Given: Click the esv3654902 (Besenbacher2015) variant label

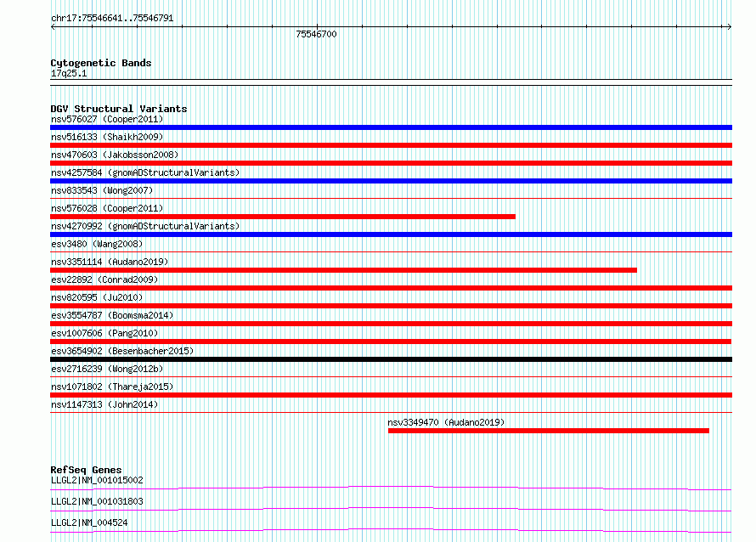Looking at the screenshot, I should click(x=122, y=351).
